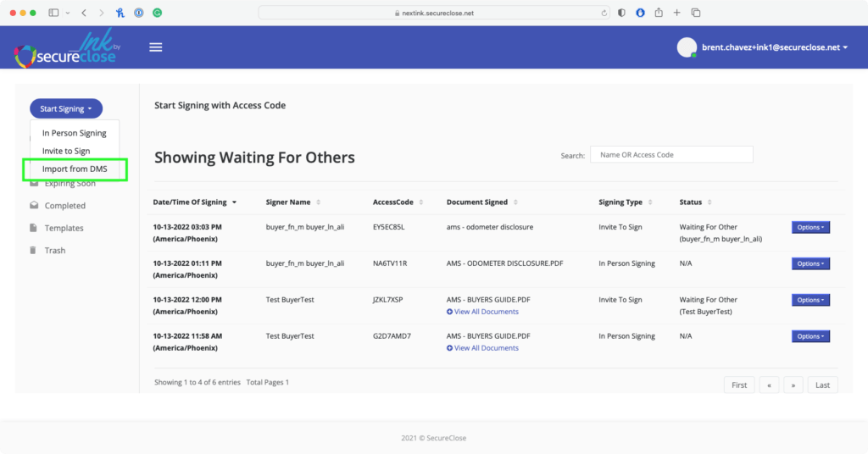This screenshot has width=868, height=454.
Task: Open Options for access code EY5EC85L
Action: [810, 227]
